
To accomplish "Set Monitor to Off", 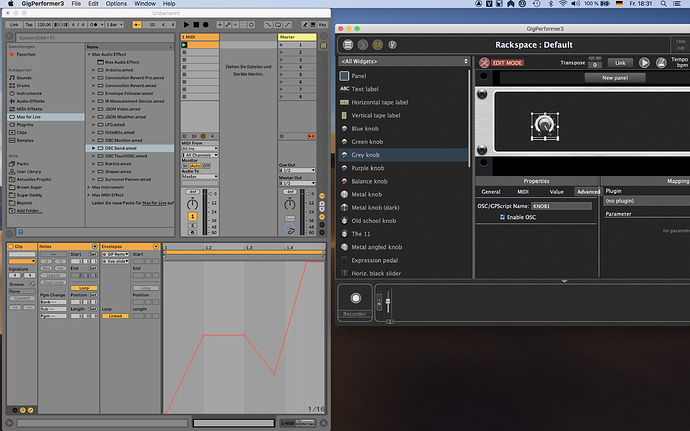I will tap(206, 166).
